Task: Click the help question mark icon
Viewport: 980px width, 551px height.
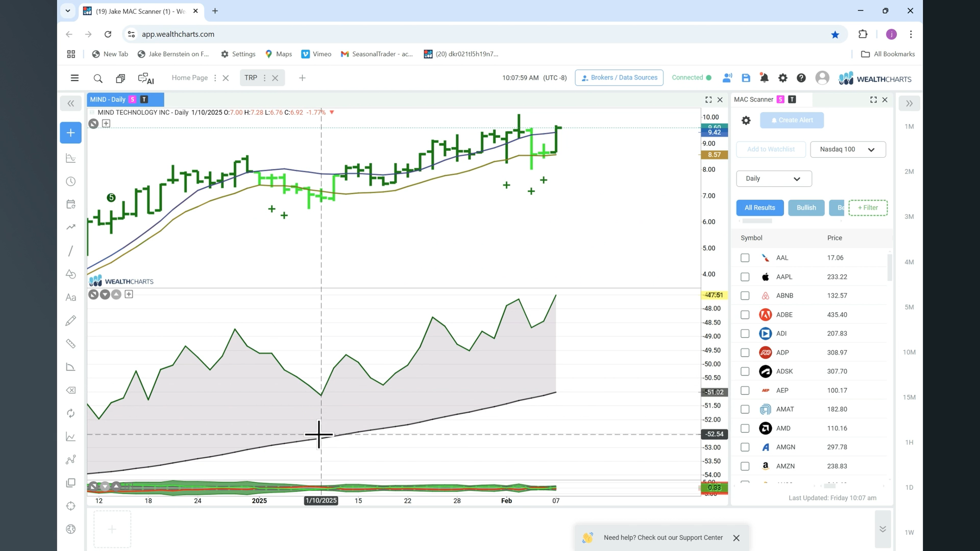Action: coord(801,78)
